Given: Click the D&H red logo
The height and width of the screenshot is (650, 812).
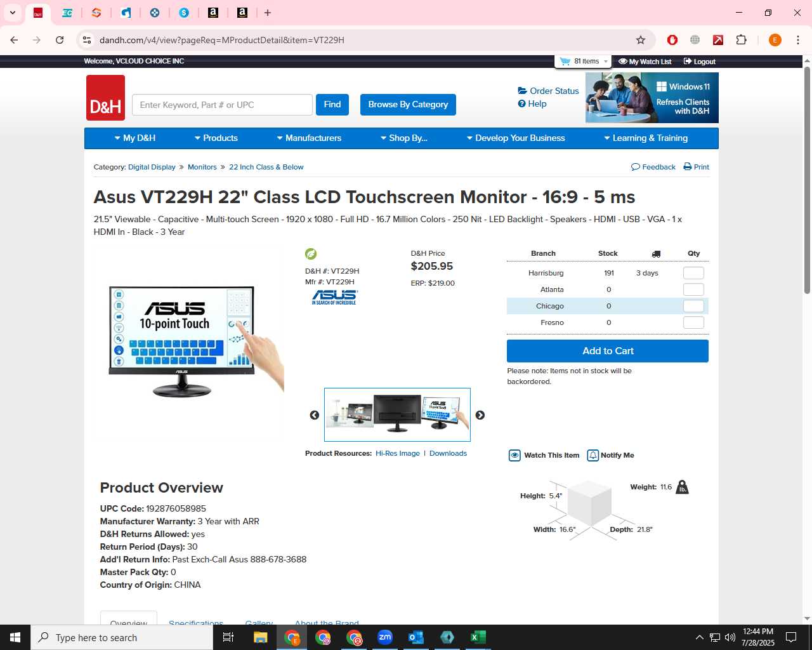Looking at the screenshot, I should pos(105,98).
